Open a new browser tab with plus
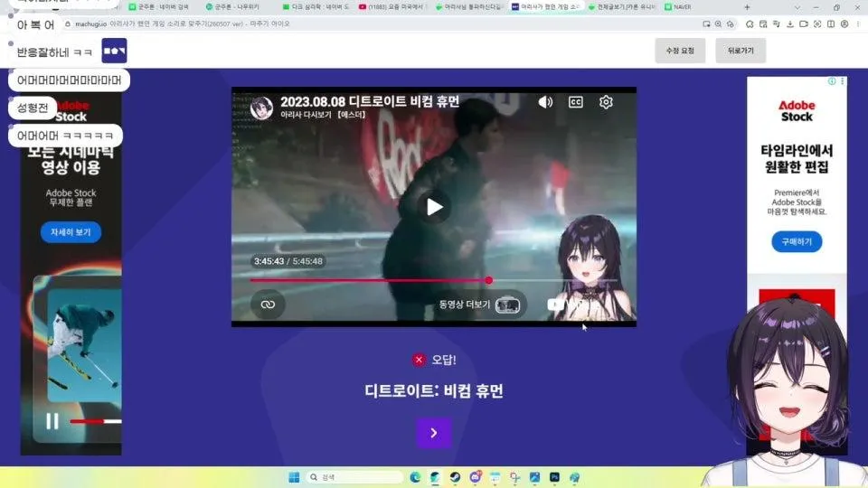The width and height of the screenshot is (868, 488). click(x=748, y=7)
